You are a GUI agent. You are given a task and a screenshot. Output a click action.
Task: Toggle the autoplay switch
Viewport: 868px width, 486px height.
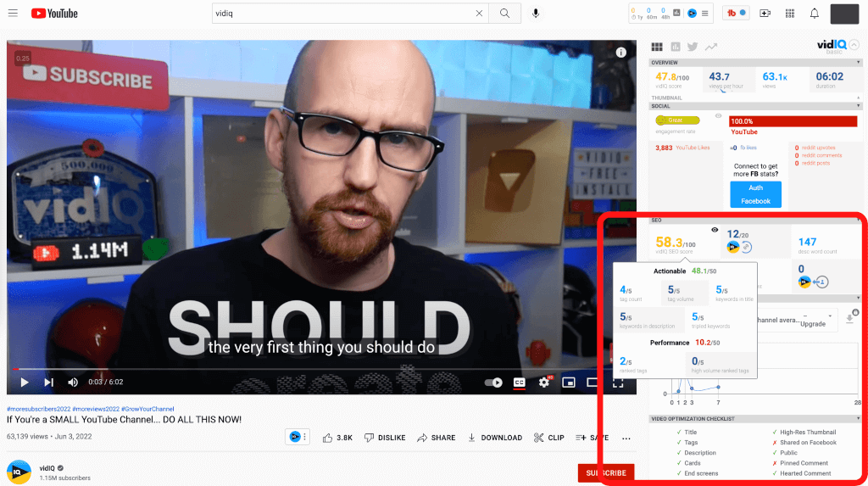[492, 383]
